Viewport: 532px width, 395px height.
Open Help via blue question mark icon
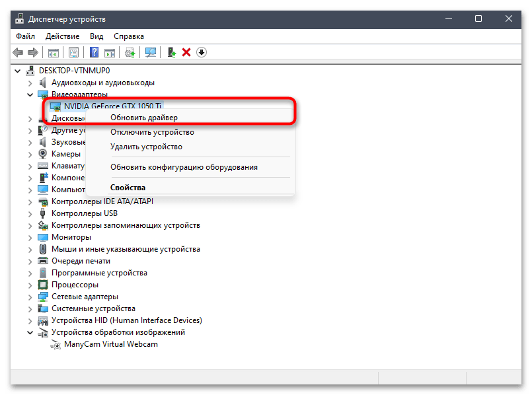pyautogui.click(x=94, y=52)
